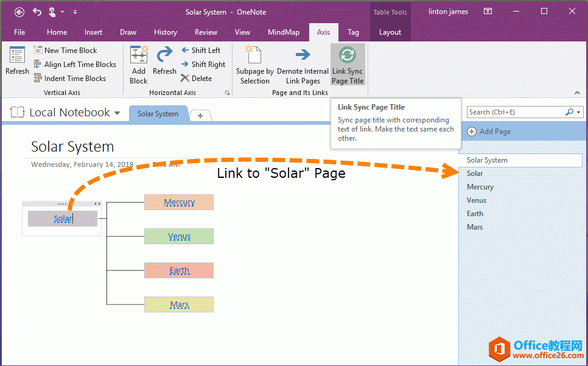Viewport: 588px width, 366px height.
Task: Activate Link Sync Page Title
Action: click(x=347, y=63)
